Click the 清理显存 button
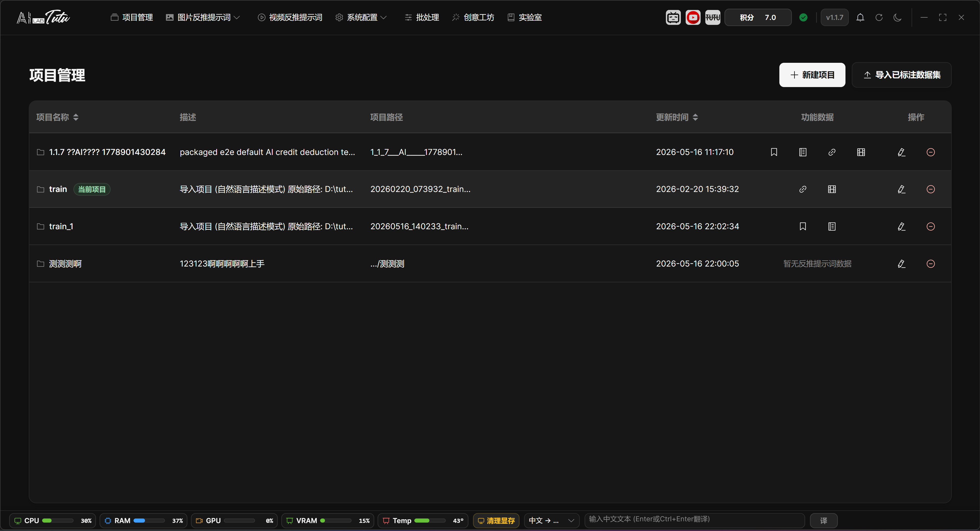 pyautogui.click(x=496, y=520)
